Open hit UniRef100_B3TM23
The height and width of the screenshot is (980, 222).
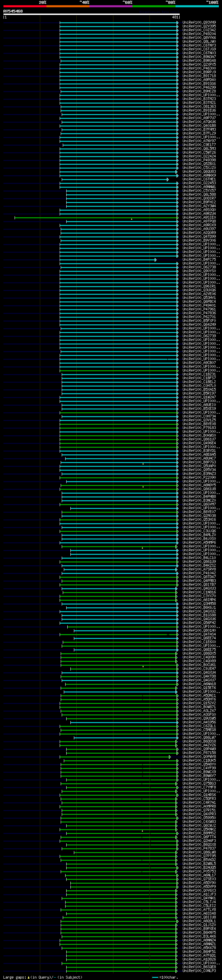click(199, 99)
